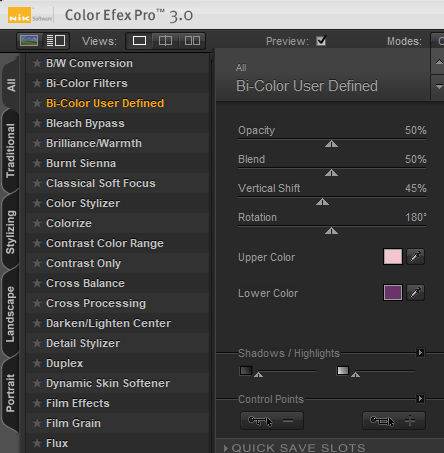Favorite star for Bleach Bypass
The width and height of the screenshot is (444, 453).
[x=37, y=123]
